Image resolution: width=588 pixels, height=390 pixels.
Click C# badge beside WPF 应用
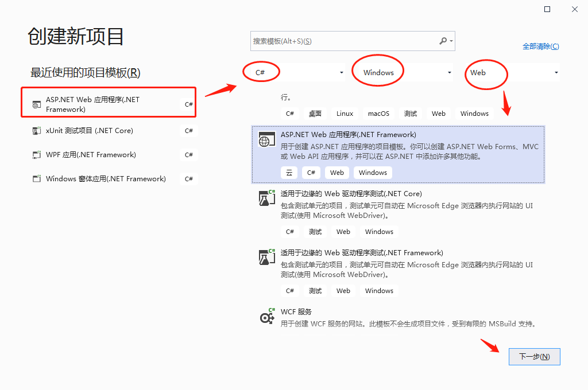[x=188, y=155]
